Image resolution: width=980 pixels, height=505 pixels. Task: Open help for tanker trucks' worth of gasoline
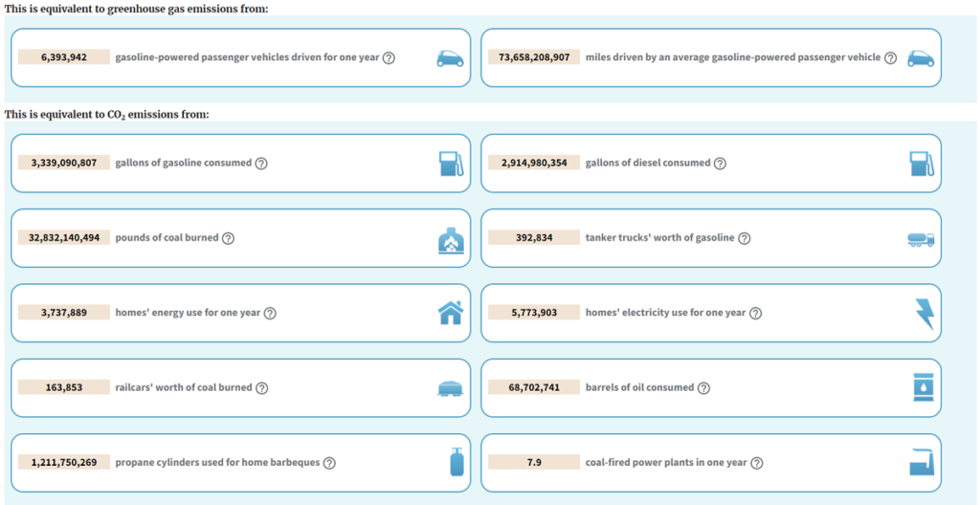744,238
